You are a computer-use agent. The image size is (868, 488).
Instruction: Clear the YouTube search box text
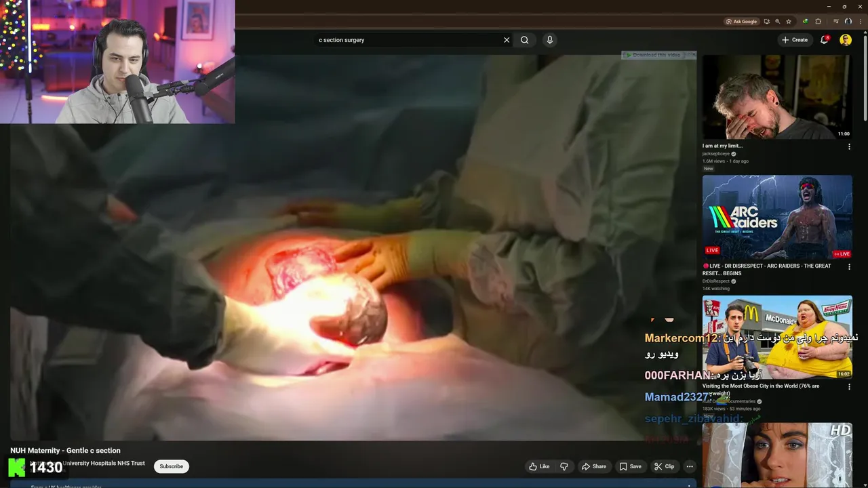coord(507,40)
